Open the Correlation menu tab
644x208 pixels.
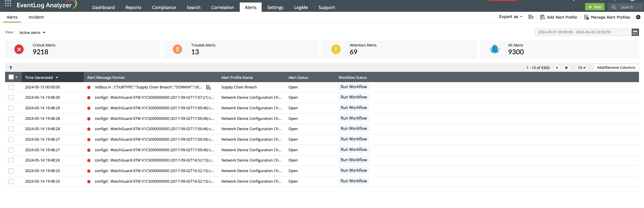(222, 8)
